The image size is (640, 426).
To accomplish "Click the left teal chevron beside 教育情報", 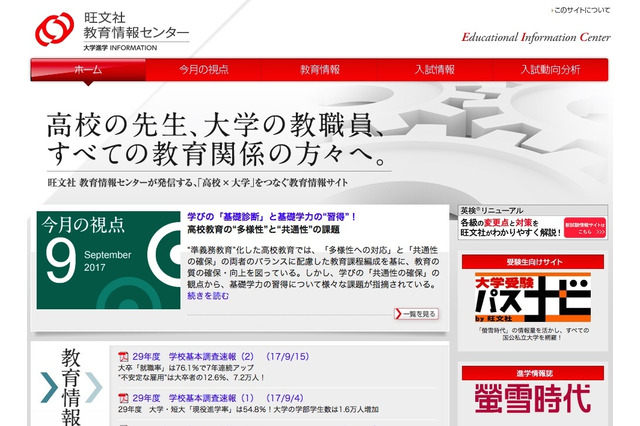I will (x=49, y=387).
